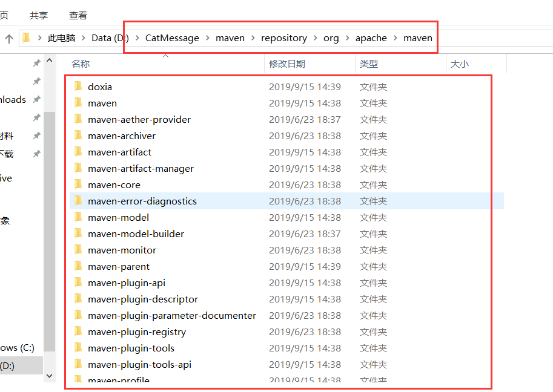Select the maven-plugin-registry folder icon
The width and height of the screenshot is (553, 392).
(x=78, y=331)
